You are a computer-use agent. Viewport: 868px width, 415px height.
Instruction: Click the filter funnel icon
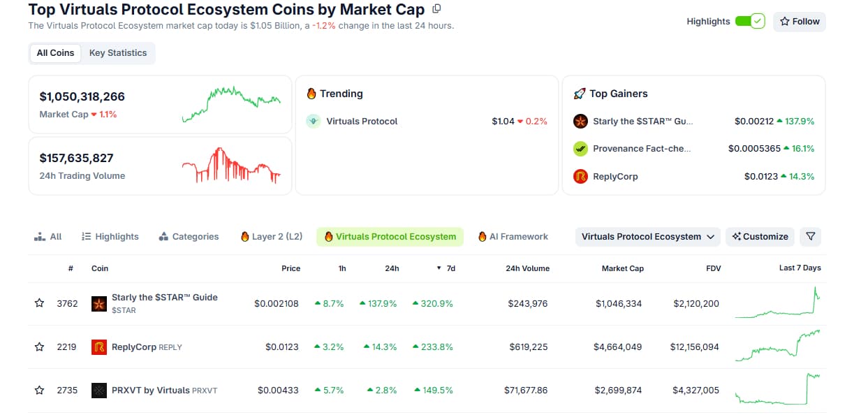tap(810, 237)
